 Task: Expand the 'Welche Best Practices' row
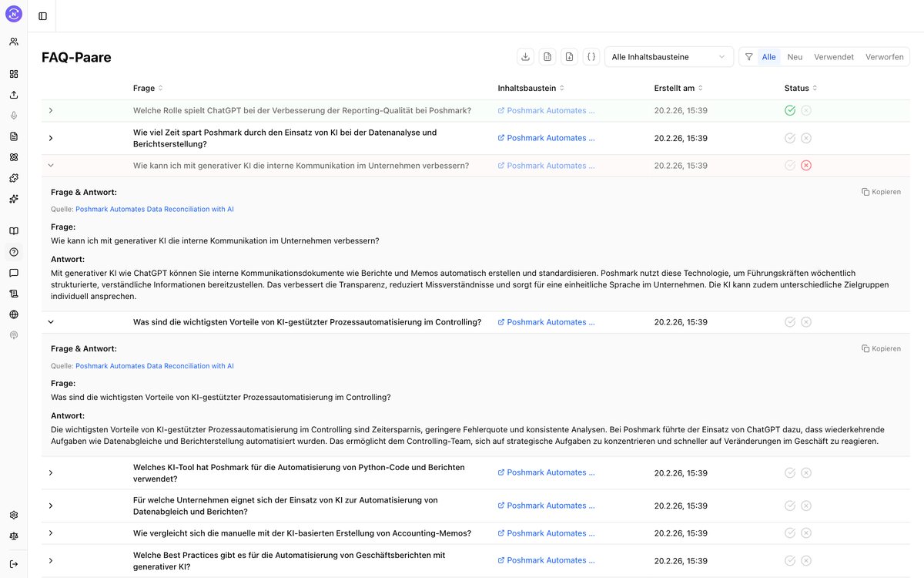[51, 560]
